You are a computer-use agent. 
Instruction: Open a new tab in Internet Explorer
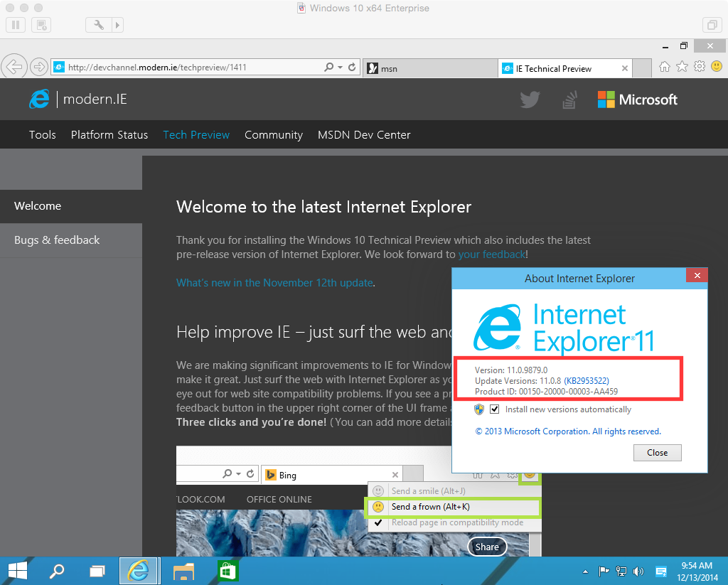[642, 68]
